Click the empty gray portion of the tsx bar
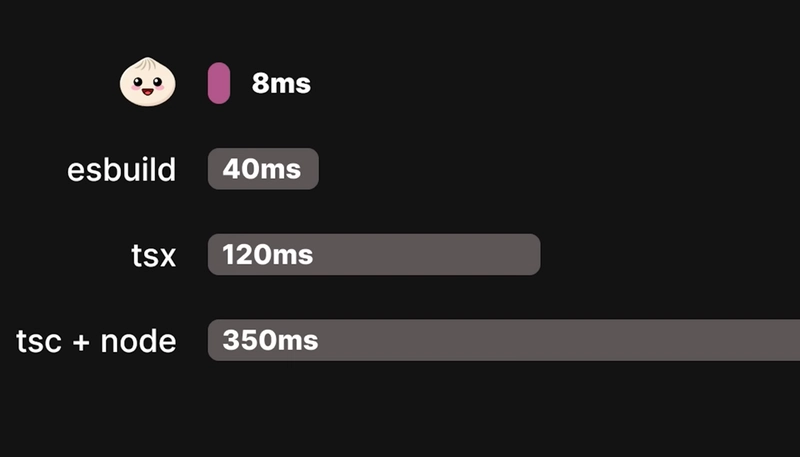 (x=426, y=255)
